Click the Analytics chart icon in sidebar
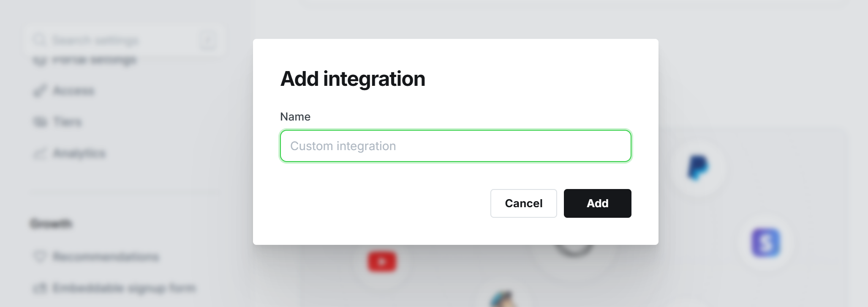The width and height of the screenshot is (868, 307). [x=39, y=153]
